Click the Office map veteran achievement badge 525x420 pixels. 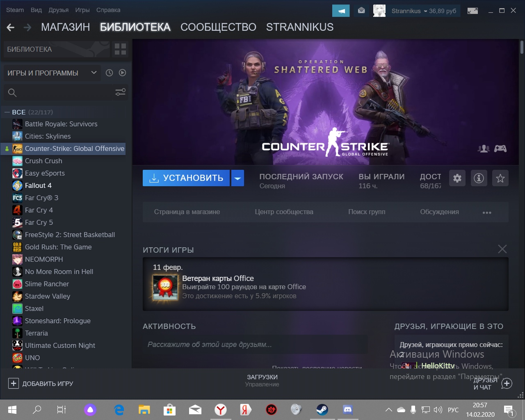(165, 287)
